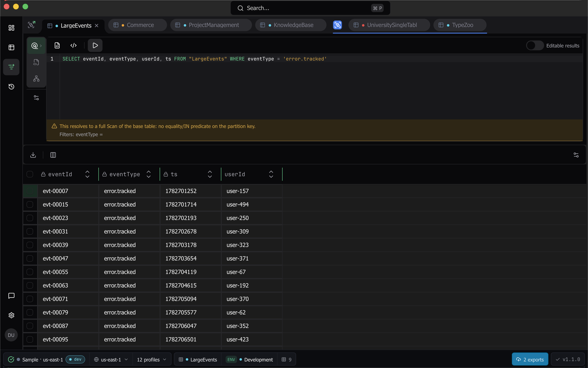
Task: Open settings gear in left sidebar
Action: (11, 315)
